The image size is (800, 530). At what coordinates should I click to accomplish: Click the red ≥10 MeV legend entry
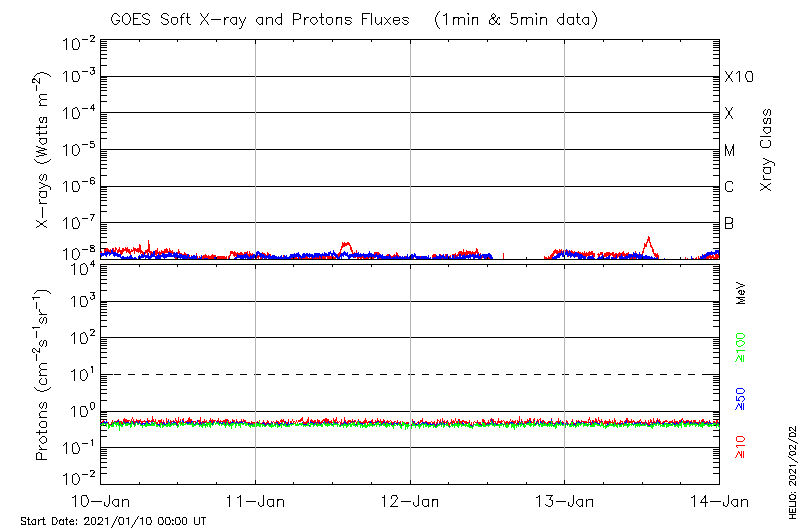pos(741,447)
